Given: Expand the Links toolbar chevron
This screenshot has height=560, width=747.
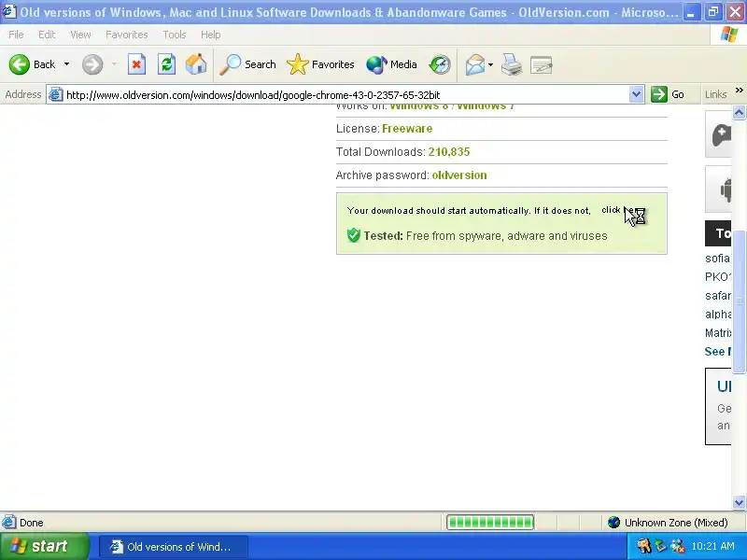Looking at the screenshot, I should pyautogui.click(x=739, y=91).
